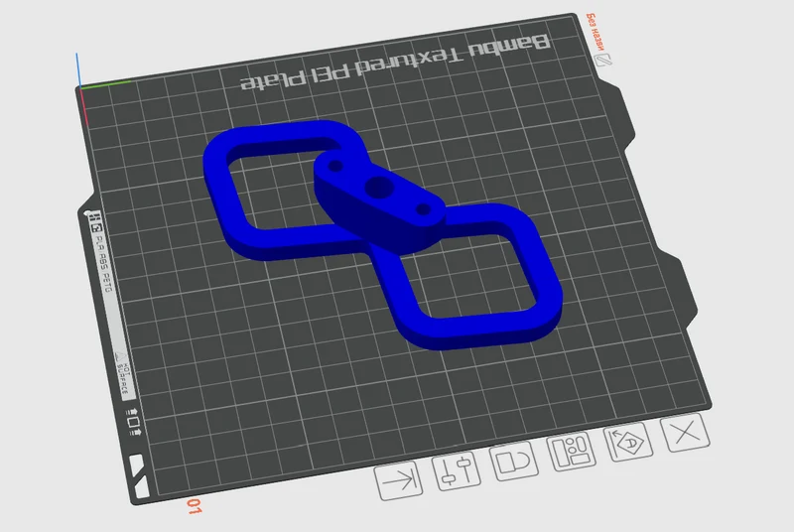This screenshot has height=532, width=794.
Task: Click the large center hole of model hub
Action: (379, 187)
